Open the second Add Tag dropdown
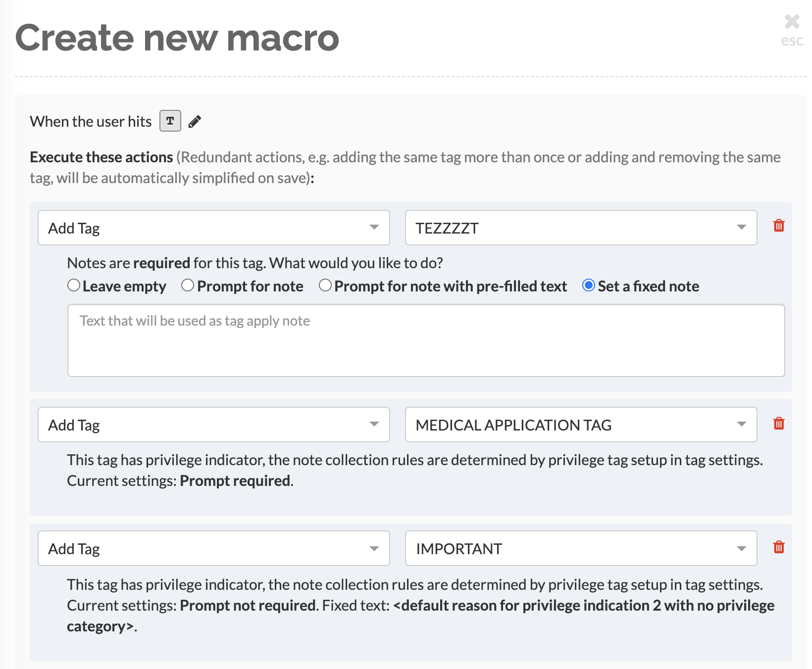The image size is (812, 669). [x=213, y=424]
